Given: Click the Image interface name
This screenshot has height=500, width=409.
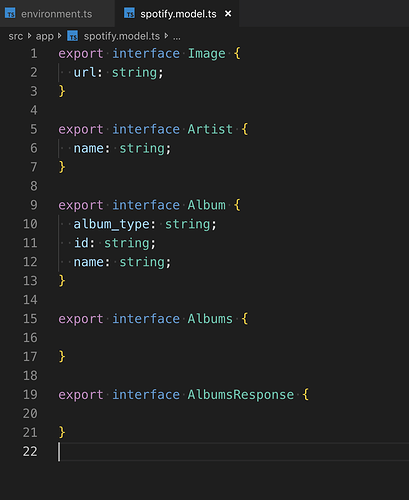Looking at the screenshot, I should (207, 54).
